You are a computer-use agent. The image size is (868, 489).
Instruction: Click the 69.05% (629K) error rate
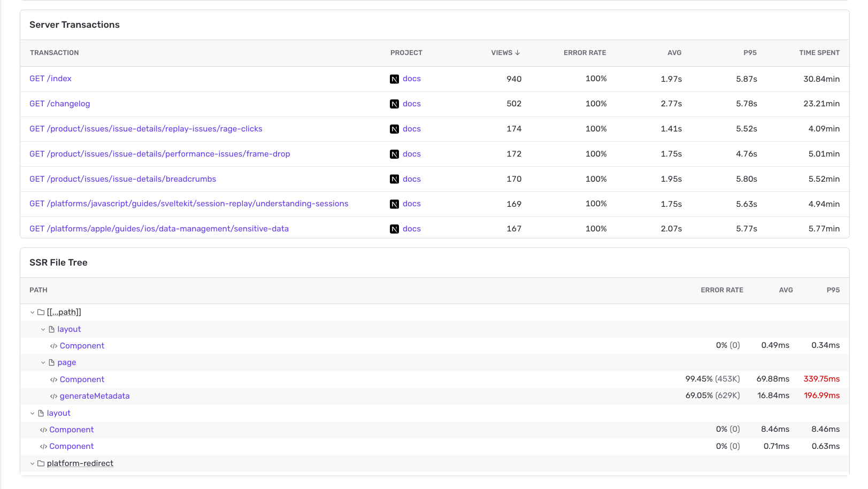[x=712, y=395]
